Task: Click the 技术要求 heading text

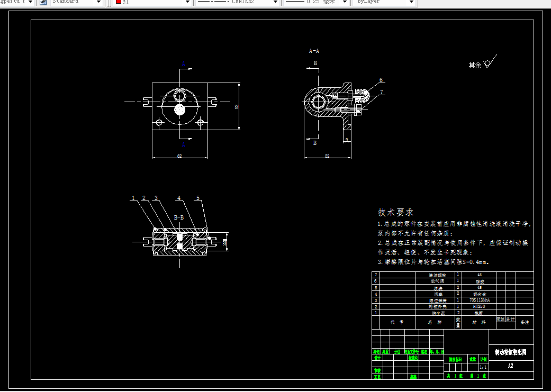Action: point(396,212)
